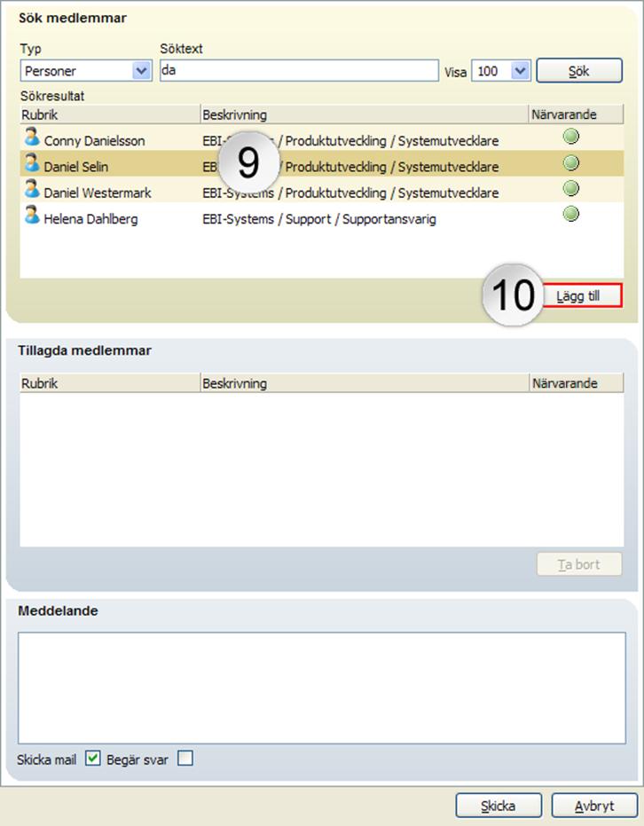Click the Ta bort button
644x826 pixels.
click(x=579, y=564)
